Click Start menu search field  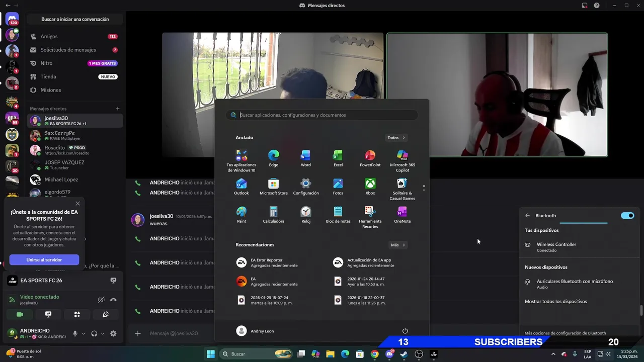[x=322, y=115]
